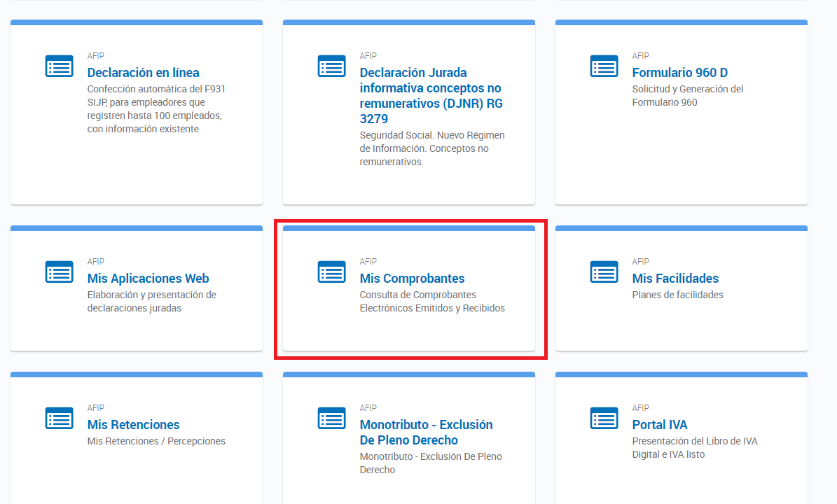Open Mis Facilidades

point(675,279)
